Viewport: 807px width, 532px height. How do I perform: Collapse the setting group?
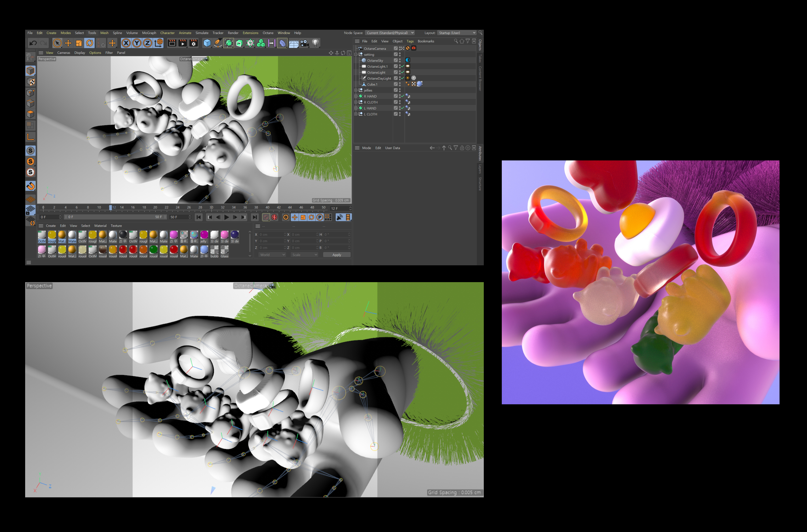pyautogui.click(x=356, y=54)
